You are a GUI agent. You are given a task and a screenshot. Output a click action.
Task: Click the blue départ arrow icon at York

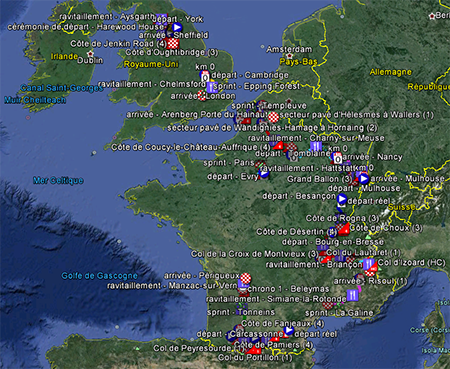coord(177,27)
